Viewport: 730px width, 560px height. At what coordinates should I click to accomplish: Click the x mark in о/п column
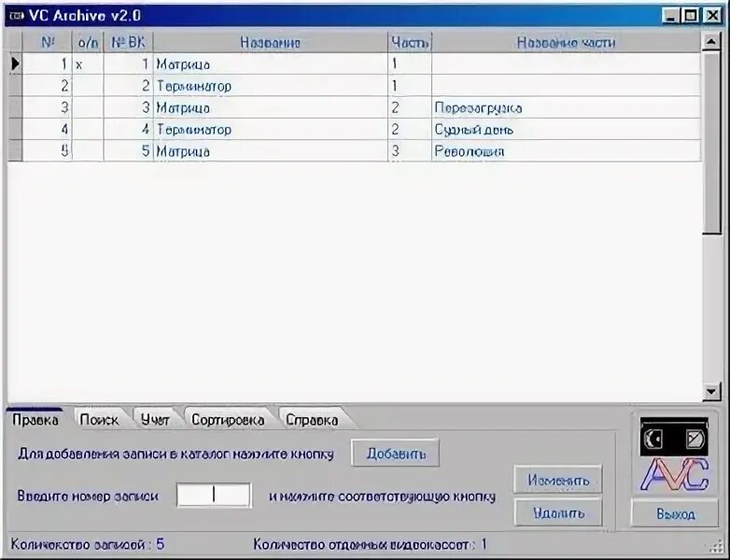[x=79, y=64]
